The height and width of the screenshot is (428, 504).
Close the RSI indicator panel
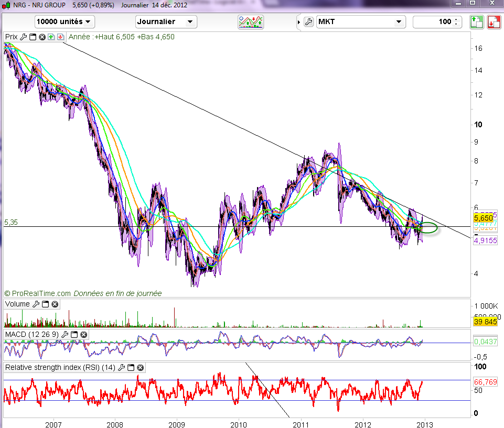tap(140, 367)
